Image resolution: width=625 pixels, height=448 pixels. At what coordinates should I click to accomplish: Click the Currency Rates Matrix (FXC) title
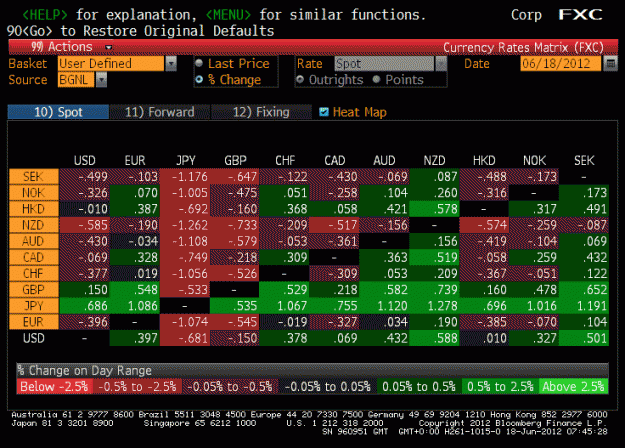523,47
